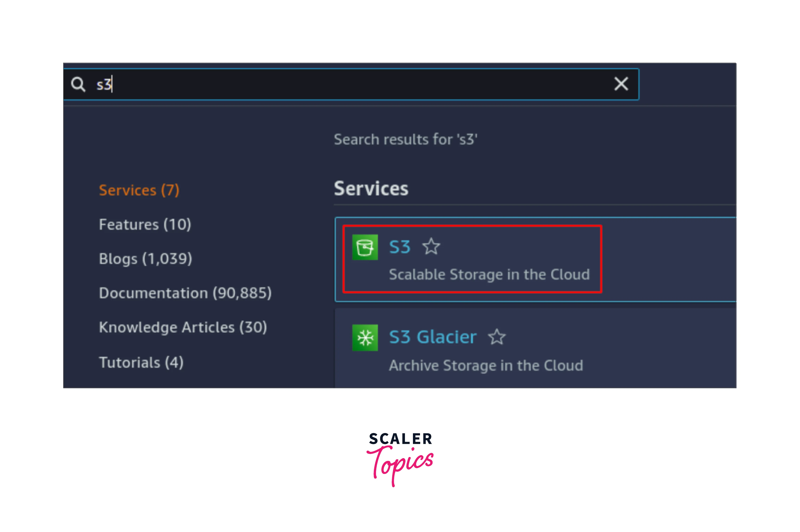Click the "Search results for 's3'" text
Viewport: 800px width, 532px height.
pos(405,139)
